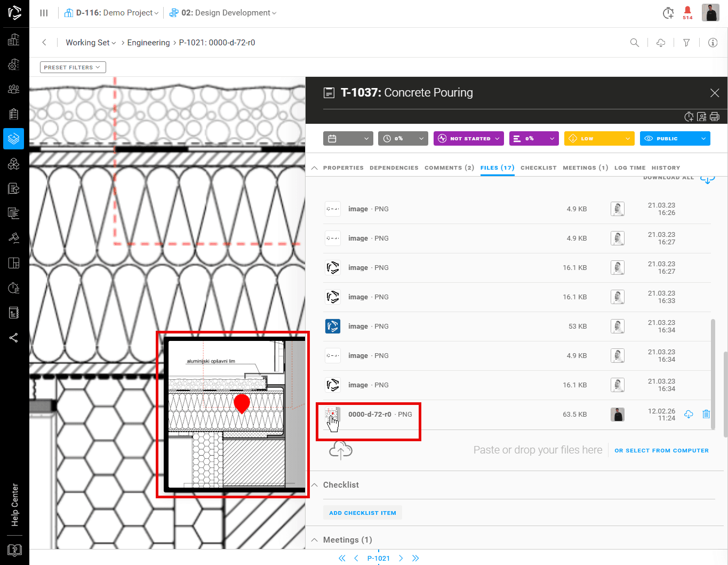
Task: Click the print icon in task header
Action: tap(715, 117)
